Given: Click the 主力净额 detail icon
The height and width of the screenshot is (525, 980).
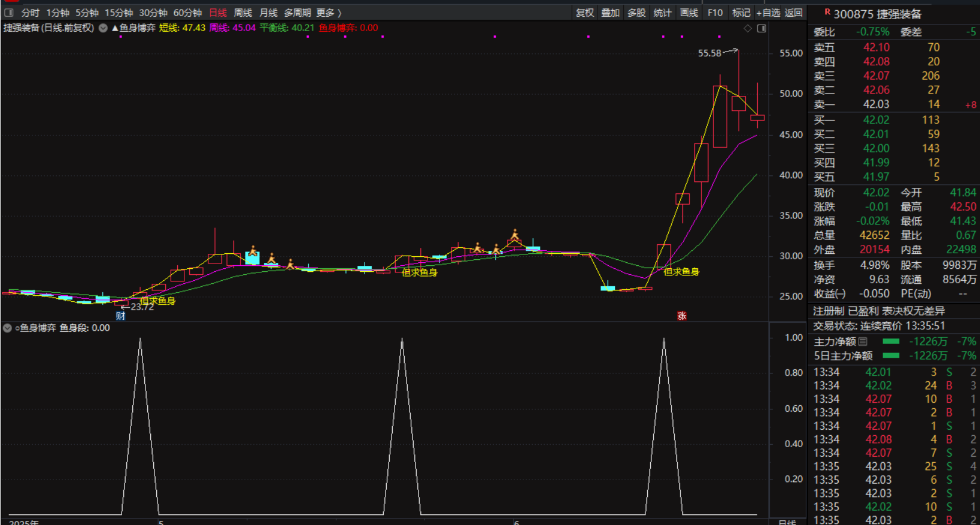Looking at the screenshot, I should click(863, 341).
